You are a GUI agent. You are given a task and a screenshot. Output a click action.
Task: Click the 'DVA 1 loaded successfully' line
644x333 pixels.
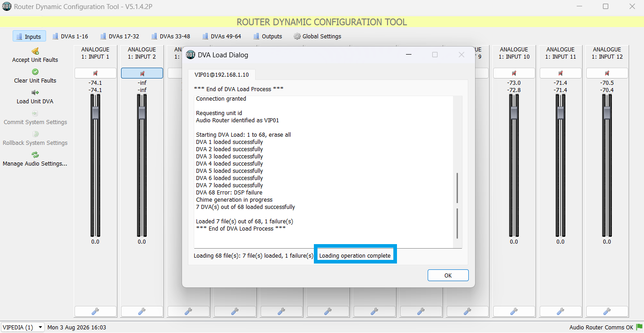tap(229, 142)
